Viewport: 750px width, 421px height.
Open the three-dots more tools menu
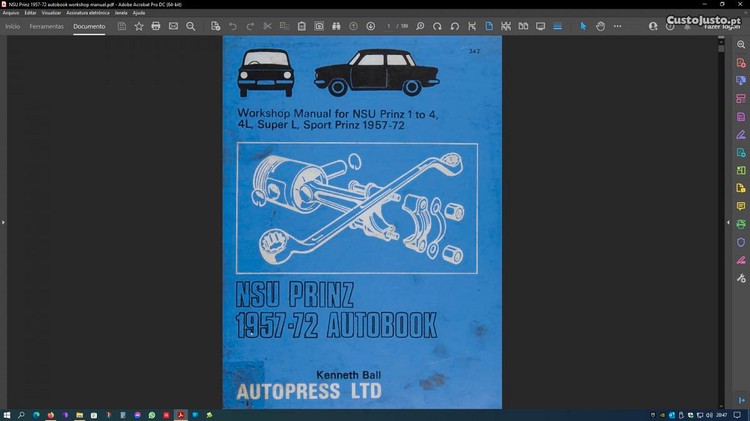point(617,26)
